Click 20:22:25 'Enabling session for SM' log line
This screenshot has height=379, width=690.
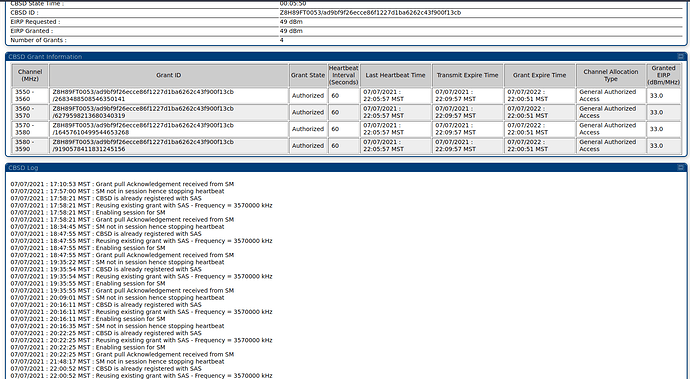(x=88, y=347)
